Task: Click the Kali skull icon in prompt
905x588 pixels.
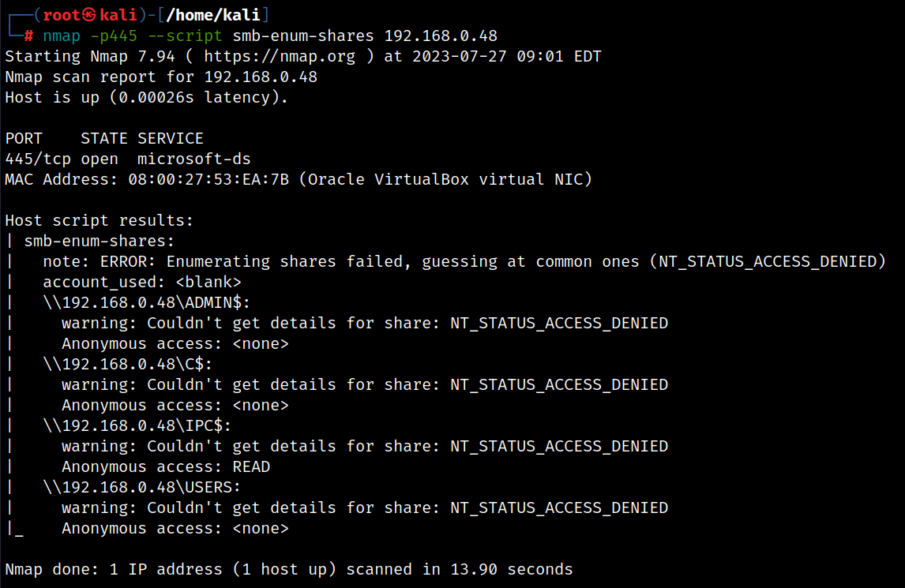Action: coord(89,14)
